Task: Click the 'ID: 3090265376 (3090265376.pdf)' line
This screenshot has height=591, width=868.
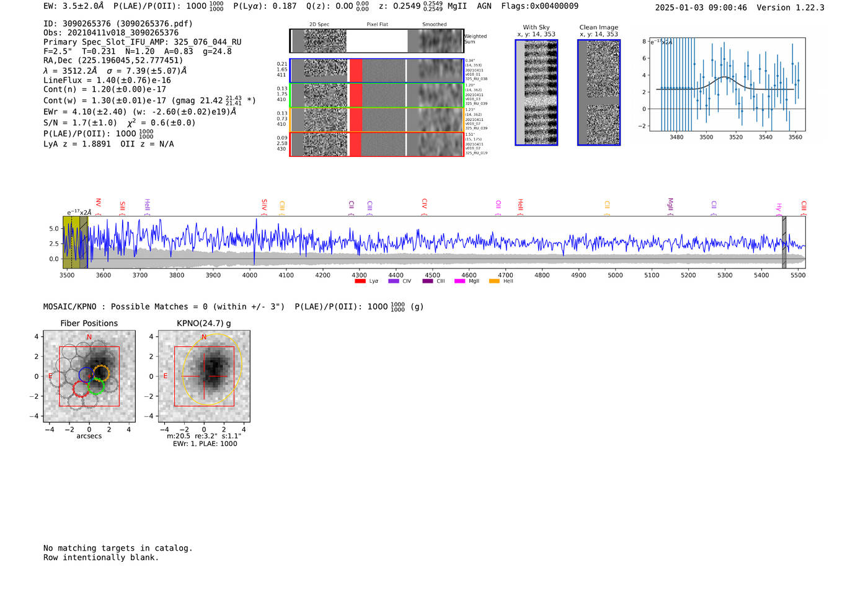Action: 118,24
